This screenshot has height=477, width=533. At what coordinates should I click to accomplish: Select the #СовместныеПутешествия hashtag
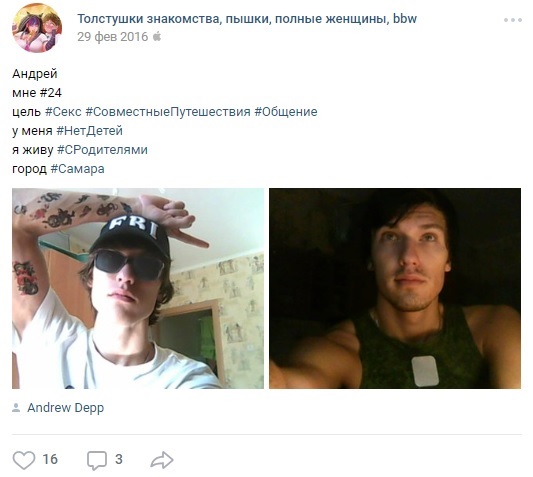(168, 112)
